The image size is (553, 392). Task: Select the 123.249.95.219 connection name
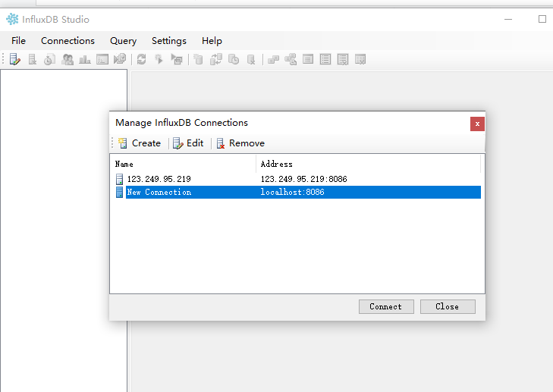coord(159,179)
